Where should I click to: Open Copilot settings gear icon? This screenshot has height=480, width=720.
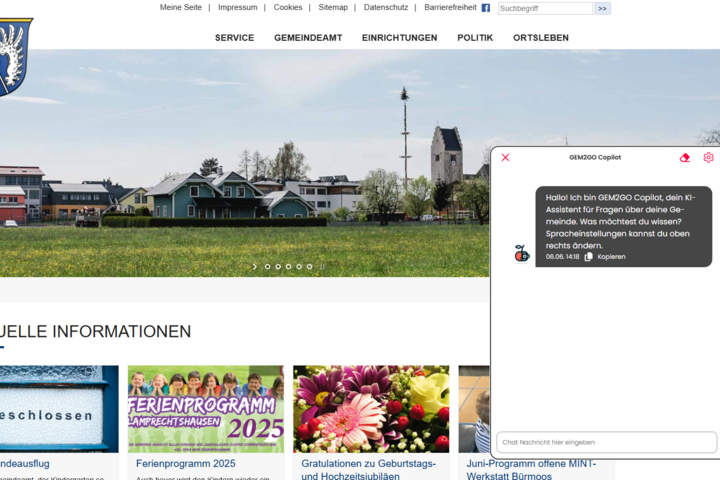(708, 158)
